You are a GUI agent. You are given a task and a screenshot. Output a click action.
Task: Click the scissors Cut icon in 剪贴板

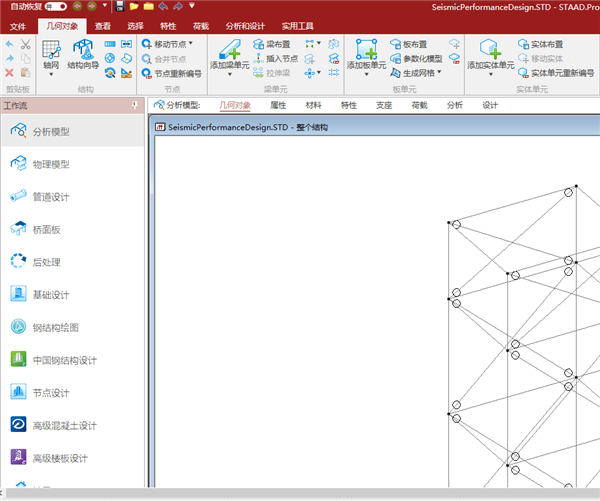pyautogui.click(x=25, y=44)
